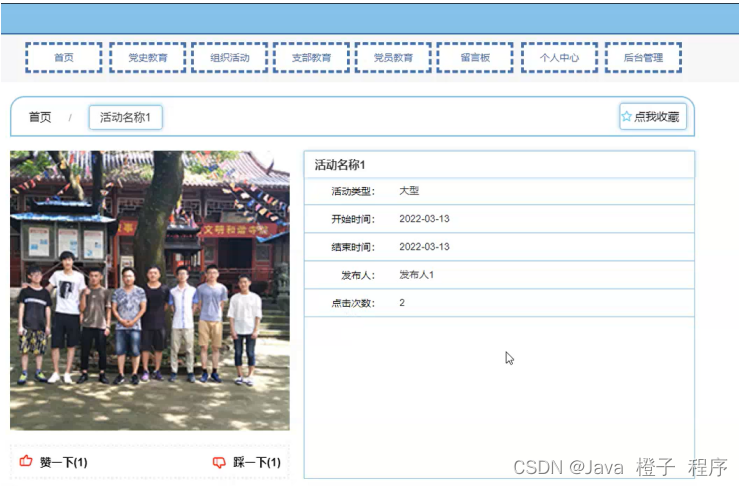Click the star icon beside 点我收藏
This screenshot has height=486, width=743.
[x=626, y=117]
